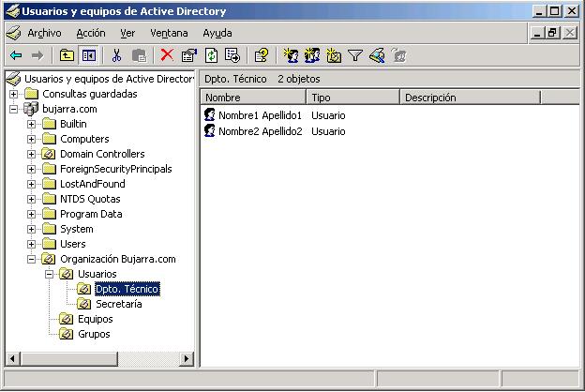Click the Secretaría OU folder icon
Image resolution: width=585 pixels, height=392 pixels.
pyautogui.click(x=84, y=304)
